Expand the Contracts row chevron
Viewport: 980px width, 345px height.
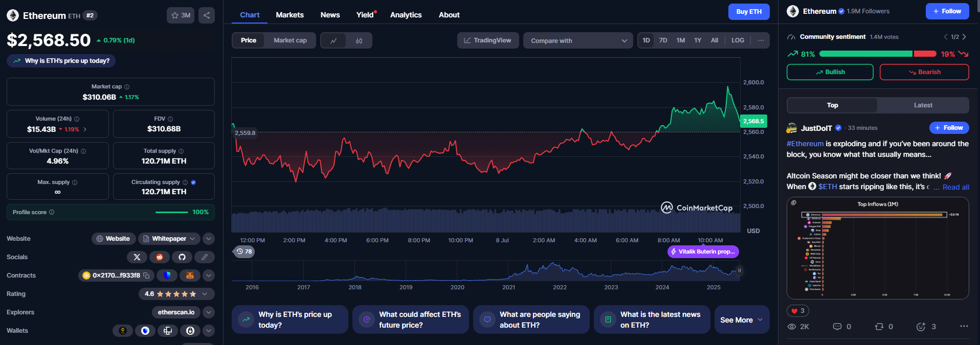click(209, 275)
